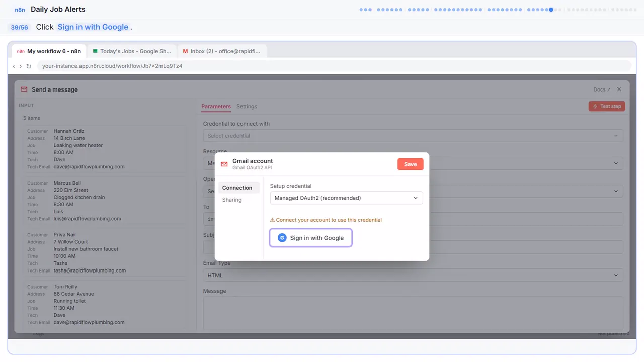Image resolution: width=644 pixels, height=362 pixels.
Task: Click the browser forward arrow
Action: [21, 66]
